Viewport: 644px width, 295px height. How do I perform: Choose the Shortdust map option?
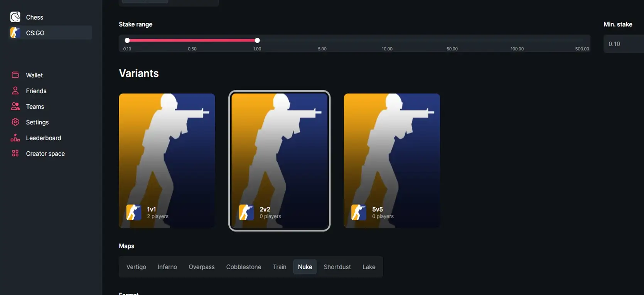point(337,267)
